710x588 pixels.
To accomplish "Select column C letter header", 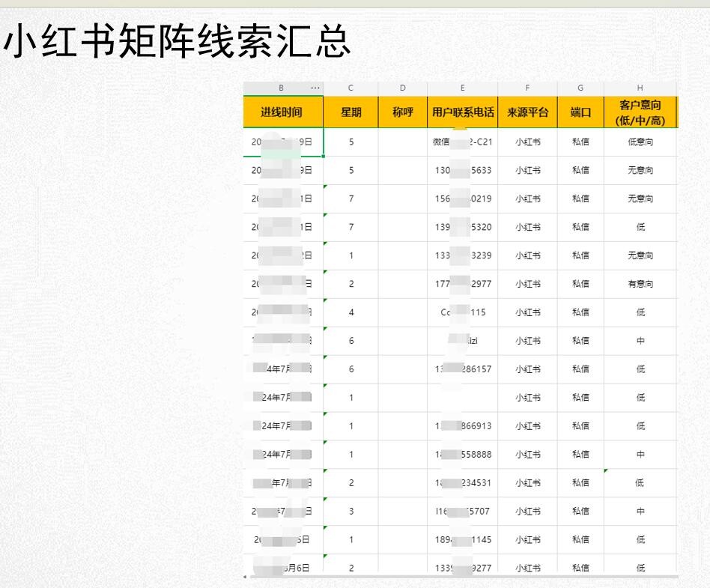I will pos(351,88).
